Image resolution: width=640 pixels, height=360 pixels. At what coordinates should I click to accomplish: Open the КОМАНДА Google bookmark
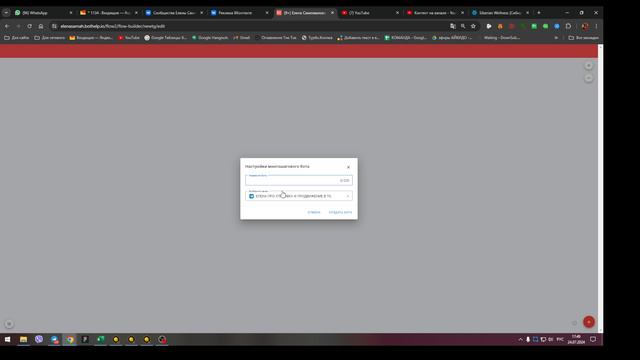[406, 38]
